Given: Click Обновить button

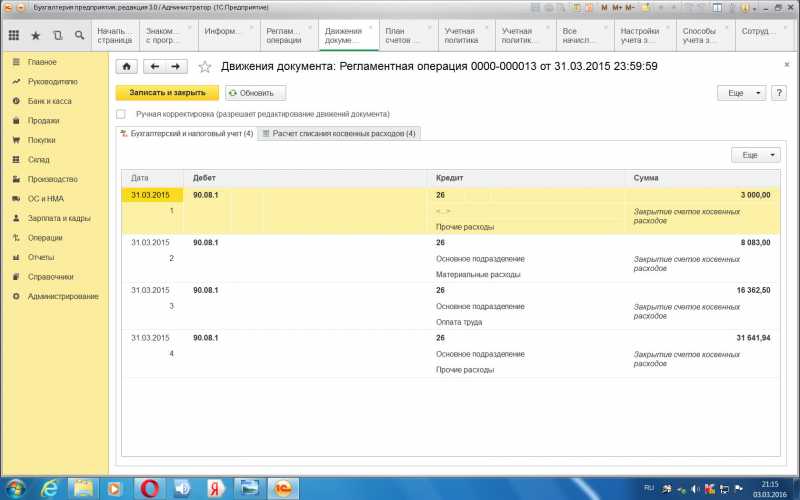Looking at the screenshot, I should tap(256, 93).
